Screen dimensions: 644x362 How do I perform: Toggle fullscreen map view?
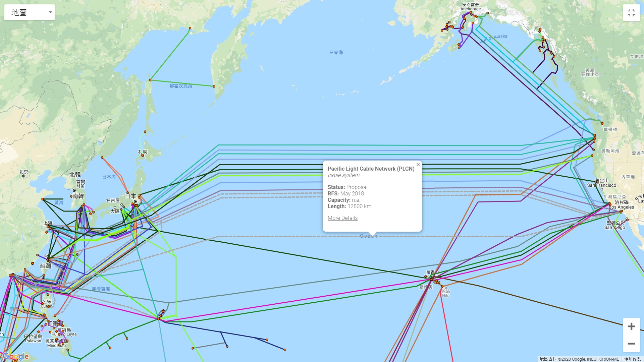[631, 13]
